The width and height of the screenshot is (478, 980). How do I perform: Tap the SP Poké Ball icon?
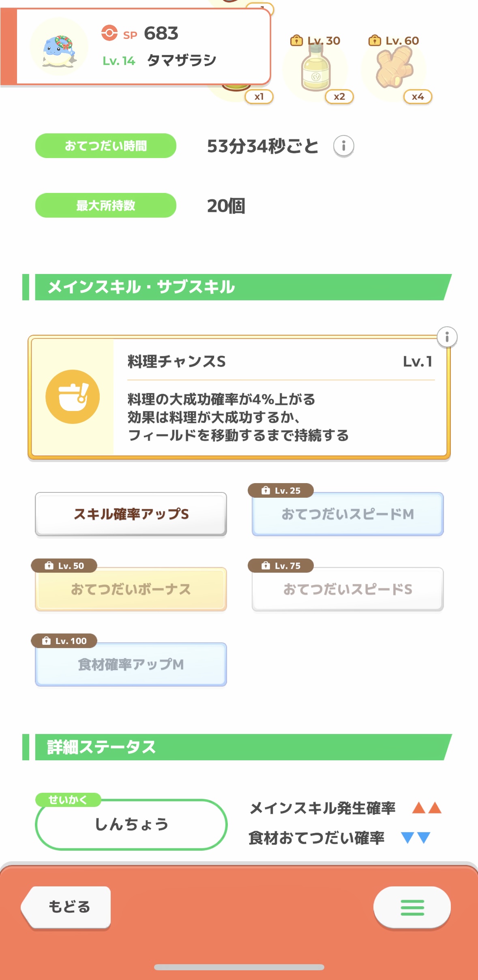point(109,33)
